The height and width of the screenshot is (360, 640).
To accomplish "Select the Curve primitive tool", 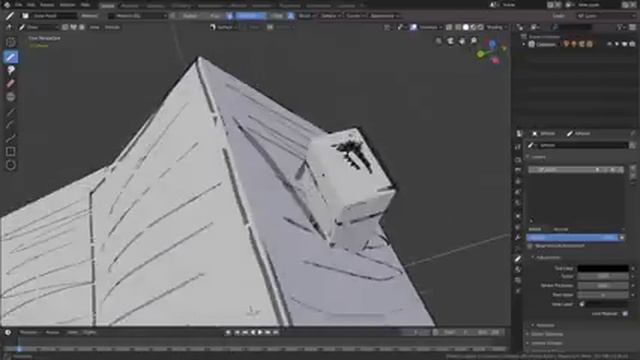I will click(11, 138).
